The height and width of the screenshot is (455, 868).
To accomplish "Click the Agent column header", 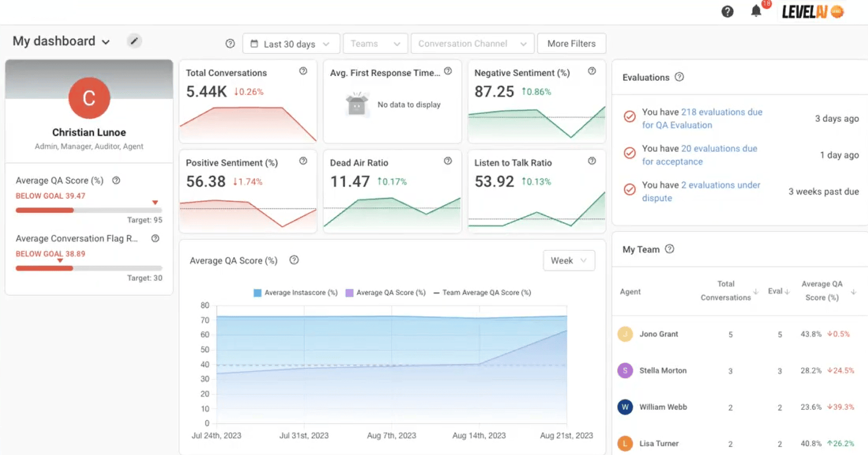I will click(630, 292).
